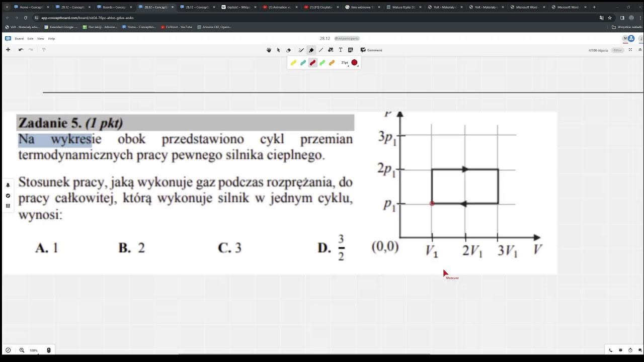Click the plus insert button
Image resolution: width=644 pixels, height=362 pixels.
click(x=8, y=50)
